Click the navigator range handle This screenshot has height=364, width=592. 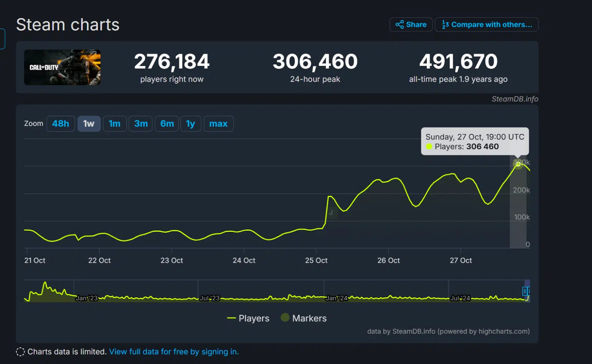click(x=525, y=291)
